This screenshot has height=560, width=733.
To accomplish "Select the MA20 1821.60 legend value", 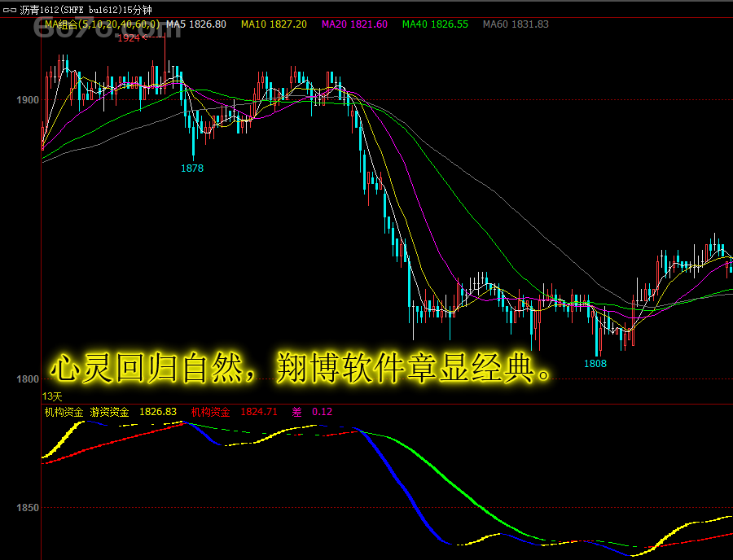I will coord(354,24).
